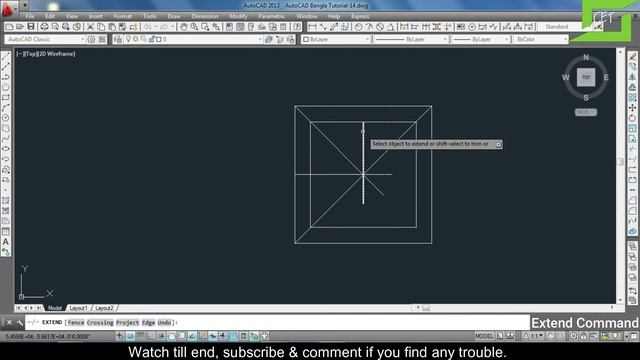Click the horizontal scrollbar thumb

(426, 308)
